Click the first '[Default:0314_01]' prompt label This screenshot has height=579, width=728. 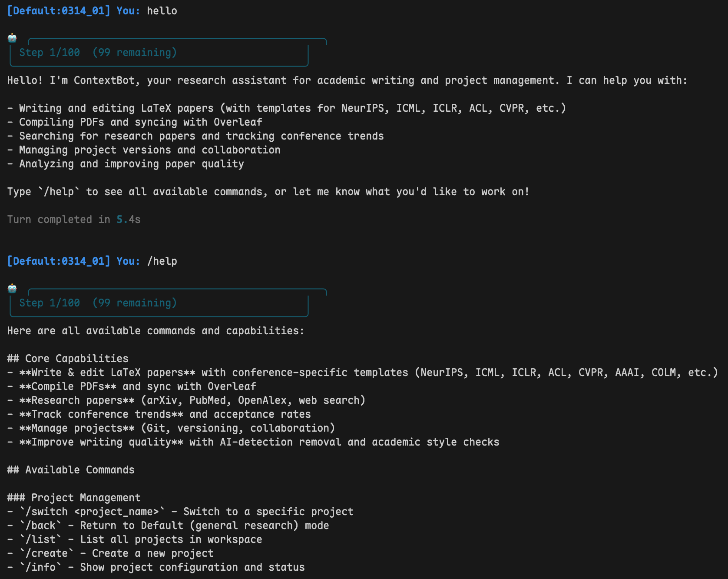[59, 11]
